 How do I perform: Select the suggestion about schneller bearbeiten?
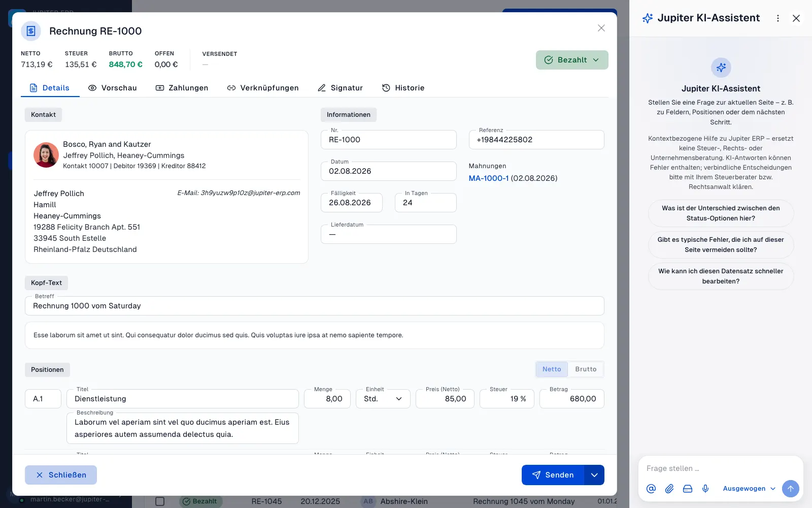coord(721,276)
